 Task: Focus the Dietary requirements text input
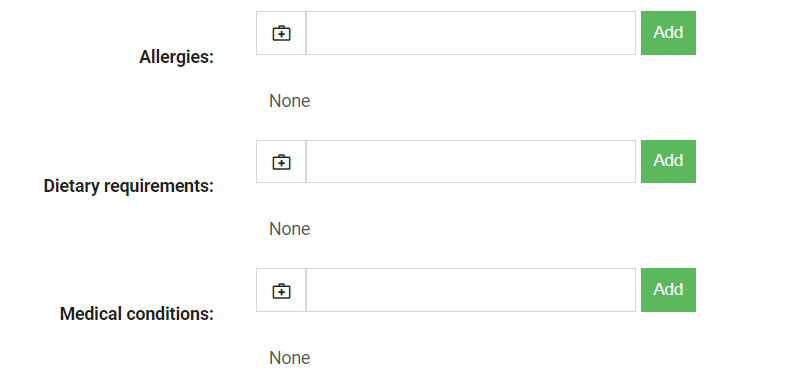[471, 161]
